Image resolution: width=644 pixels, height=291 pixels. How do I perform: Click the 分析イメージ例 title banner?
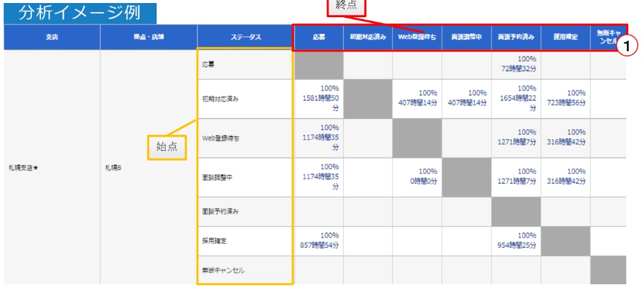79,13
